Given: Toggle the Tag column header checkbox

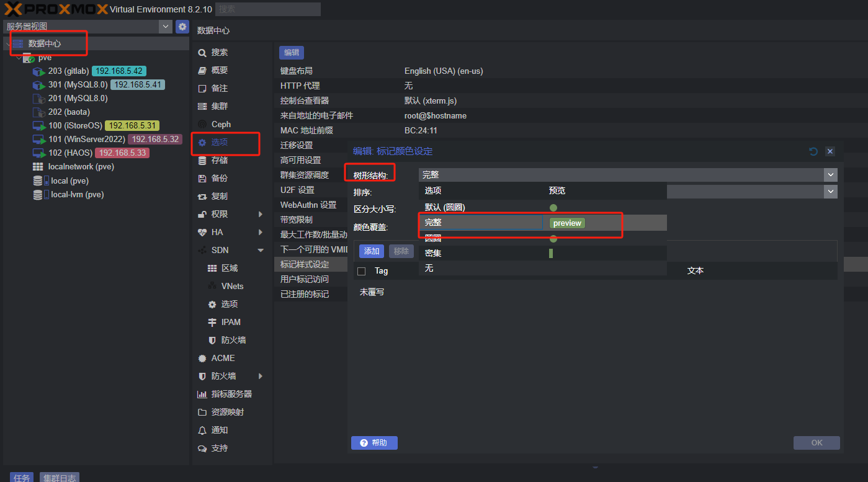Looking at the screenshot, I should [362, 271].
